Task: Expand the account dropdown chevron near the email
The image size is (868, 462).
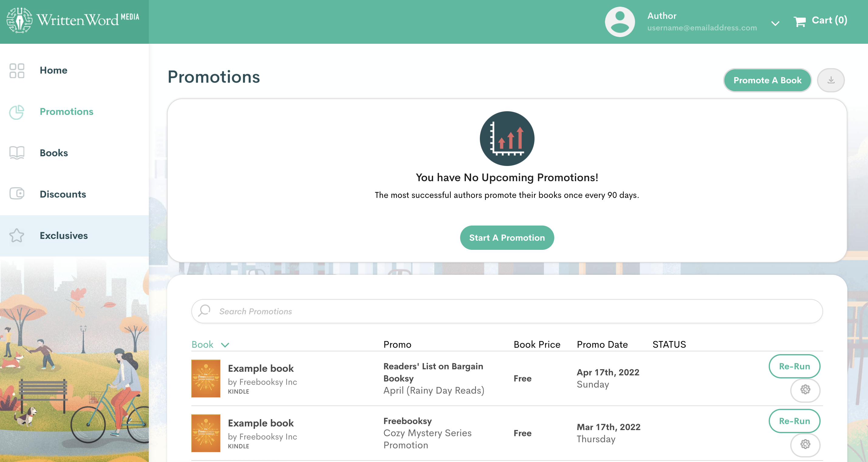Action: pos(775,23)
